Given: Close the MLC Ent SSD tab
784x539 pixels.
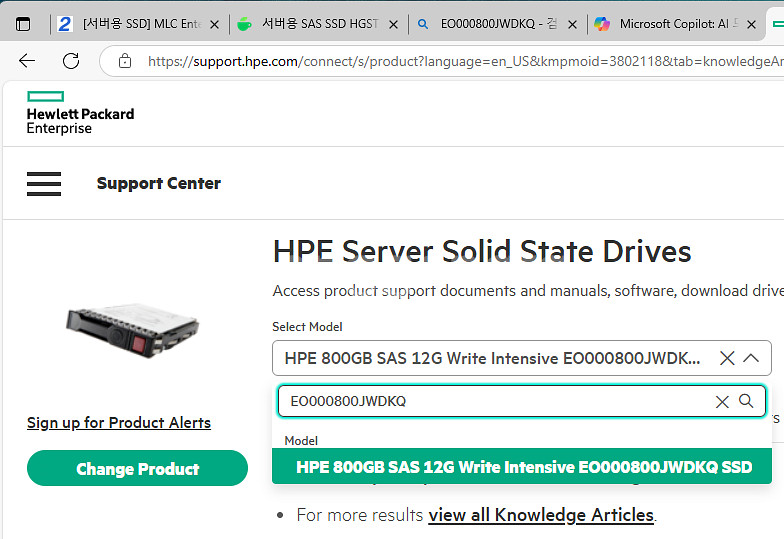Looking at the screenshot, I should pos(214,24).
